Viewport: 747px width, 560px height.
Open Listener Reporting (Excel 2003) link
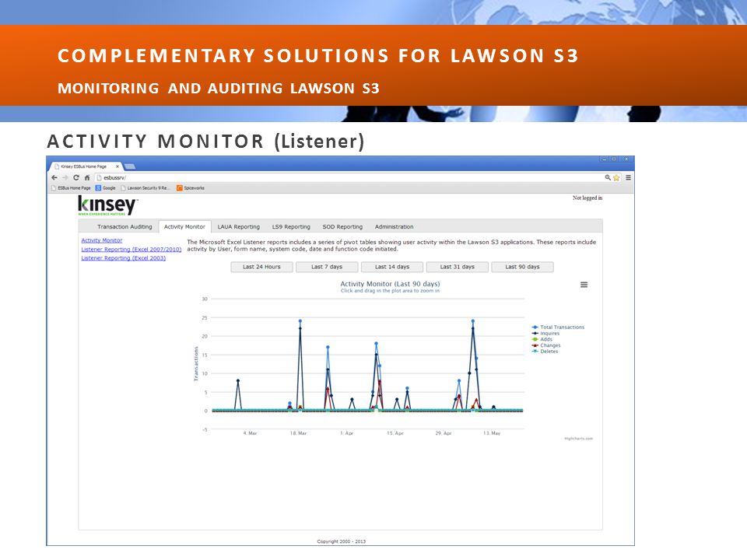click(124, 258)
